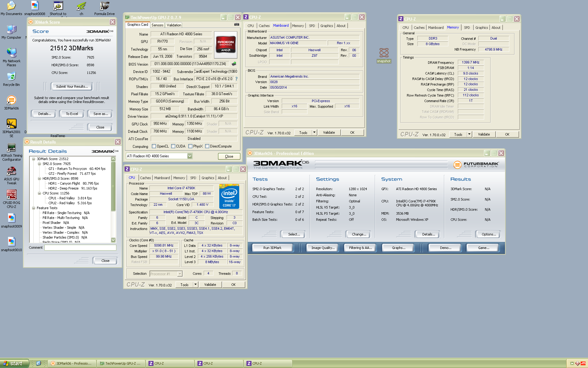Select the snapshot desktop icon
The height and width of the screenshot is (368, 588).
pos(384,55)
